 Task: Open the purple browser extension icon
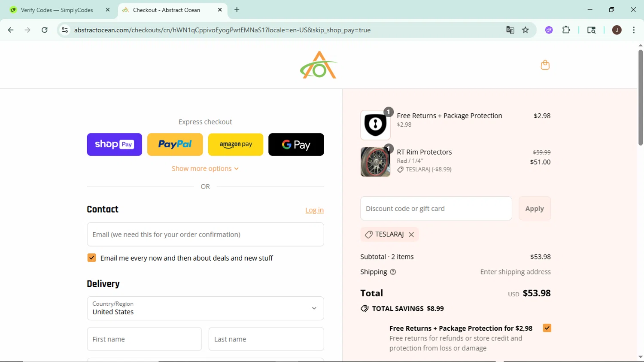(x=549, y=30)
